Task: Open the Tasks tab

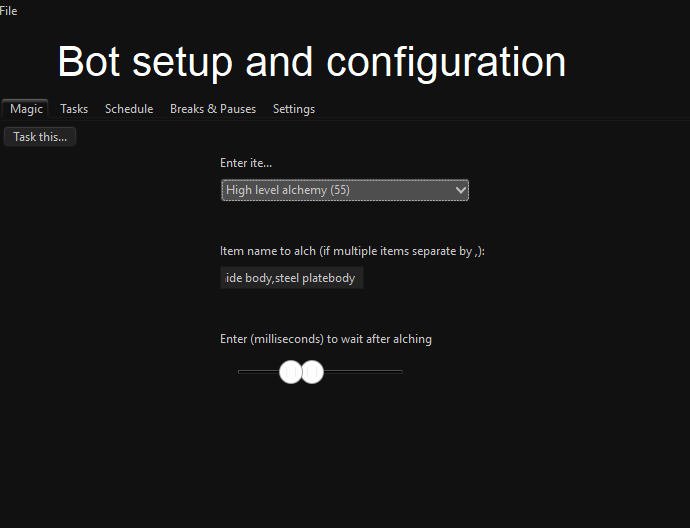Action: coord(74,109)
